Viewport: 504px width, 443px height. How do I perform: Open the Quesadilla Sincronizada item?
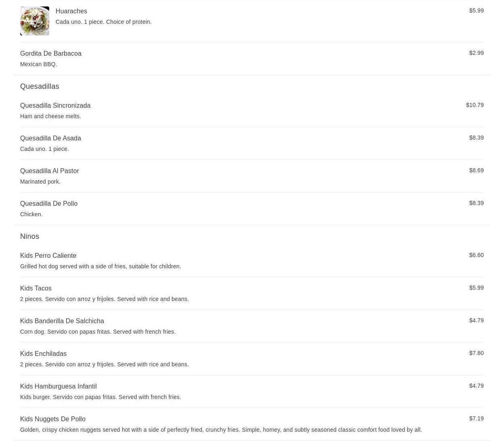pos(252,111)
